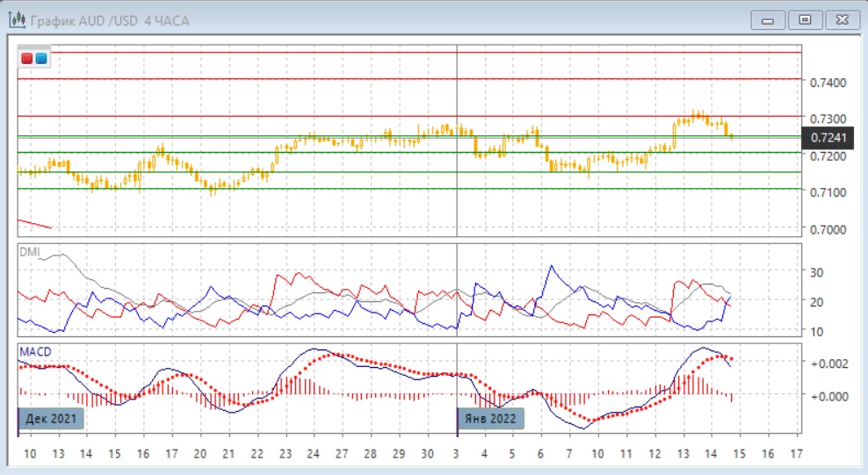Click the red square icon on the chart
Screen dimensions: 868x475
(27, 59)
